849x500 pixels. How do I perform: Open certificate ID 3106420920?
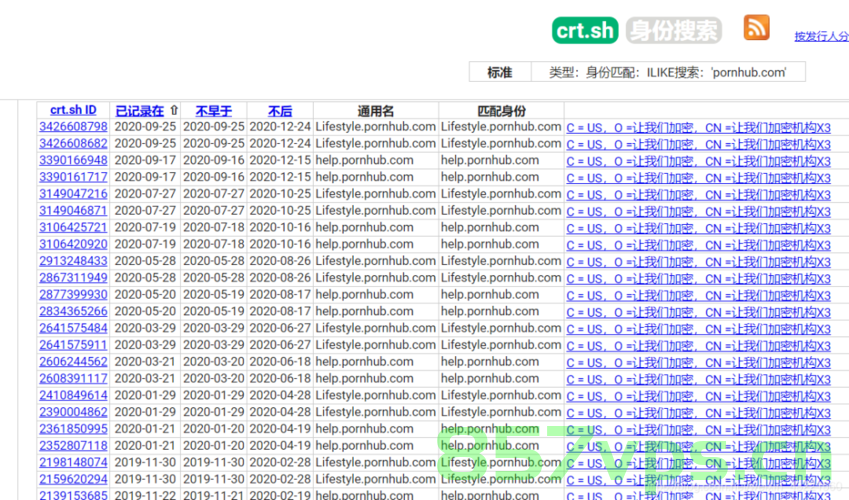[x=73, y=244]
